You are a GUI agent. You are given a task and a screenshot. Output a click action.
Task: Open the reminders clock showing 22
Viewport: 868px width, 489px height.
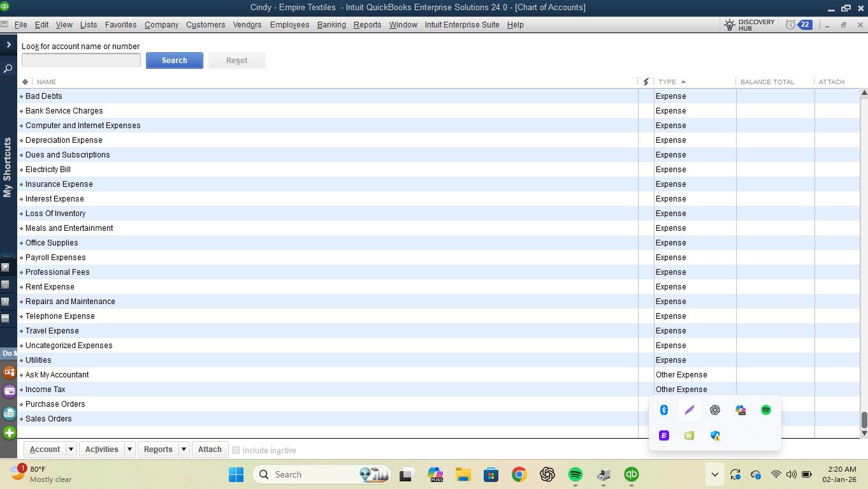(x=799, y=25)
